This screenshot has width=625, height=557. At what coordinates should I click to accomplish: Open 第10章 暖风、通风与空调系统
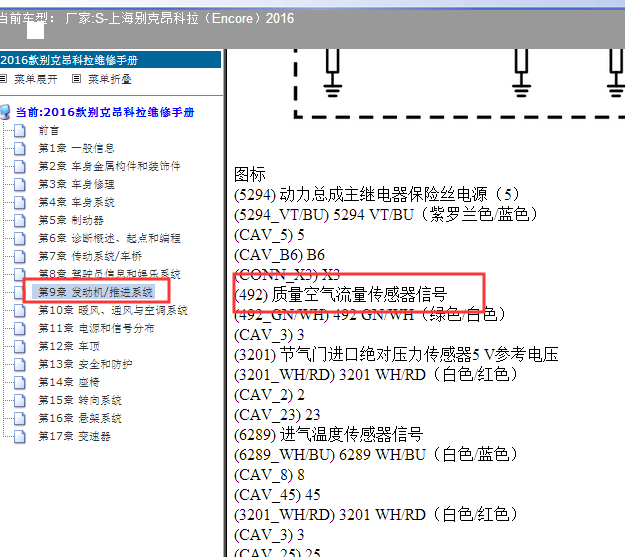pyautogui.click(x=113, y=310)
